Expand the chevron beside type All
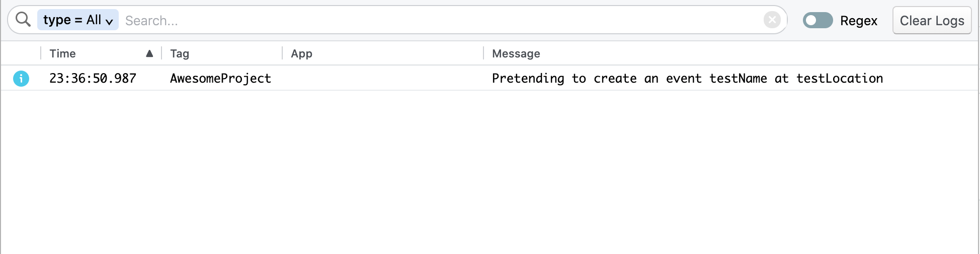980x254 pixels. pyautogui.click(x=109, y=21)
